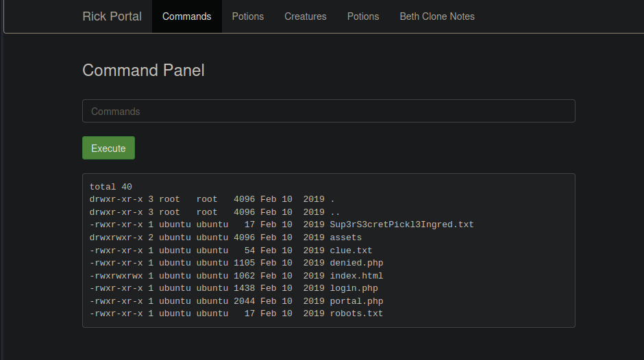Viewport: 644px width, 360px height.
Task: Go to the Creatures tab
Action: 306,16
